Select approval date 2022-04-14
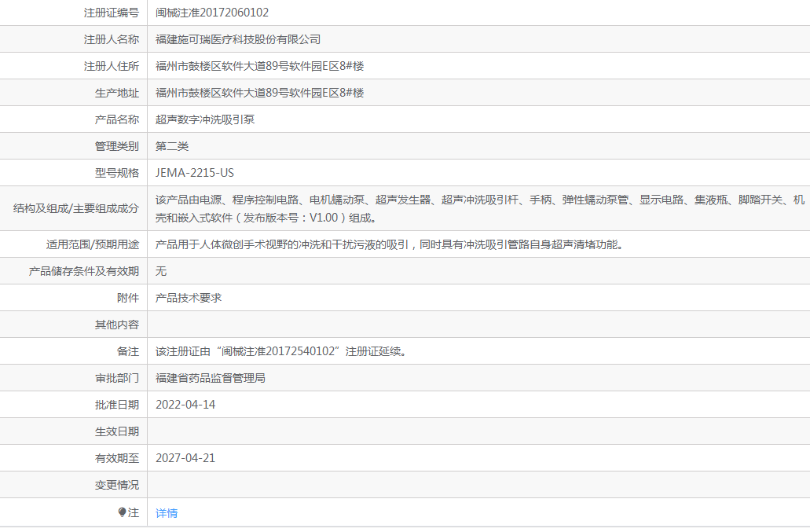810x532 pixels. coord(185,405)
